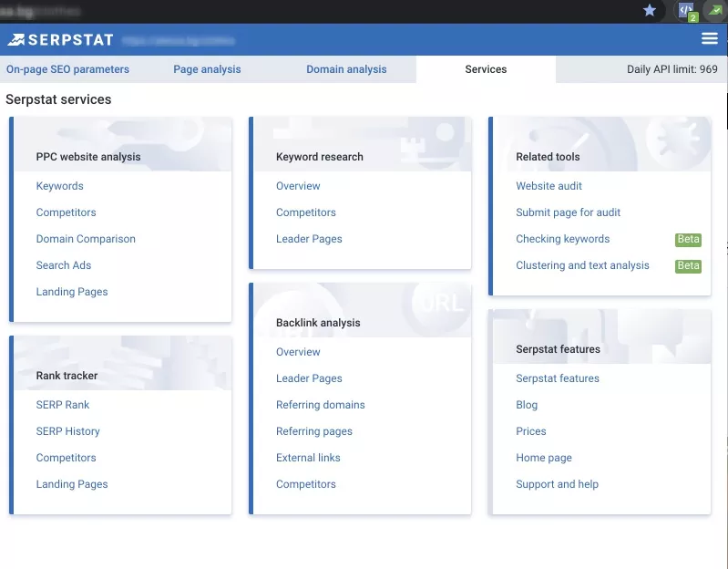Click Daily API limit: 969 text
This screenshot has width=728, height=569.
coord(672,69)
